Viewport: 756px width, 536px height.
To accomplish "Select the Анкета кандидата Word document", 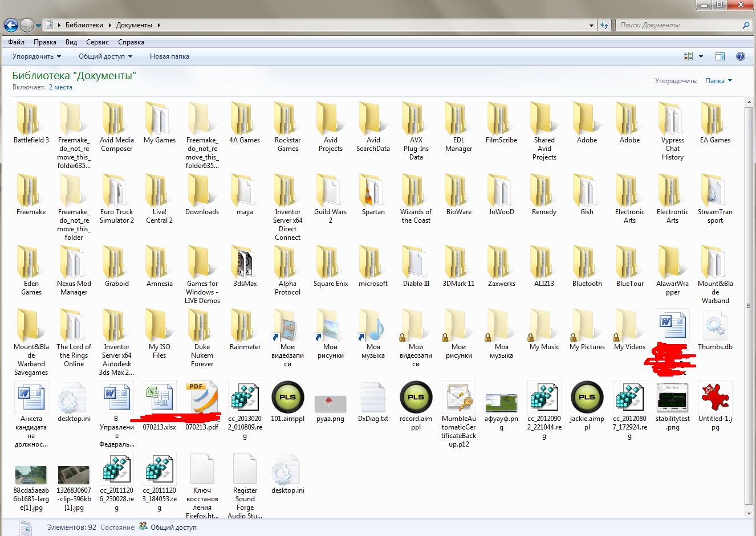I will click(31, 414).
